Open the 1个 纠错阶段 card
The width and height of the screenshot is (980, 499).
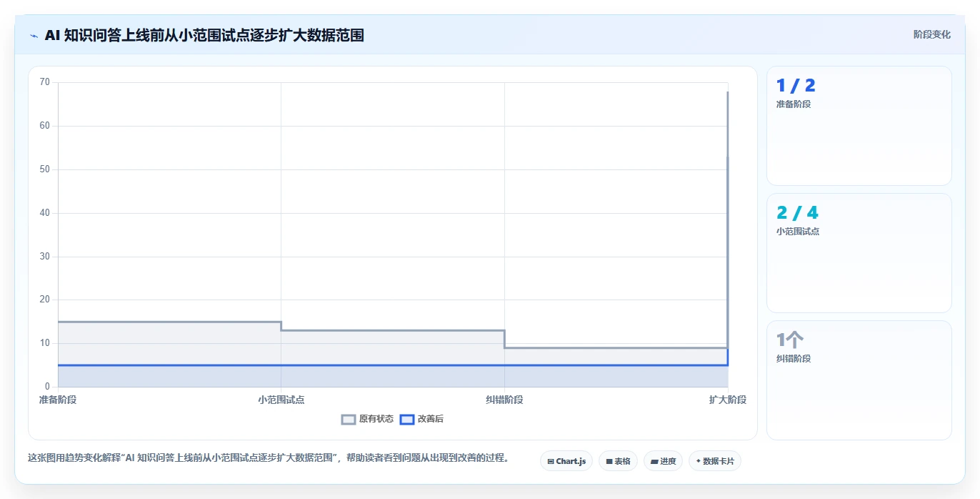pyautogui.click(x=859, y=380)
